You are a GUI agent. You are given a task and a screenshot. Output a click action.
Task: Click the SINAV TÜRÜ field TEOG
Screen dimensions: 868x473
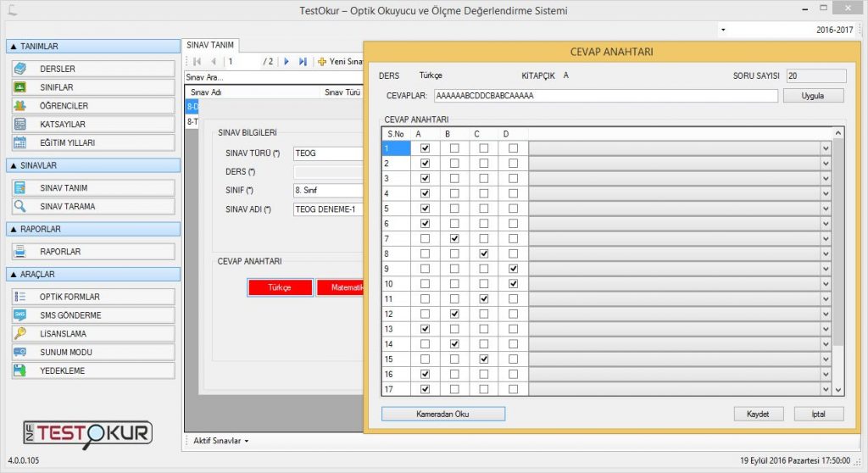tap(328, 153)
